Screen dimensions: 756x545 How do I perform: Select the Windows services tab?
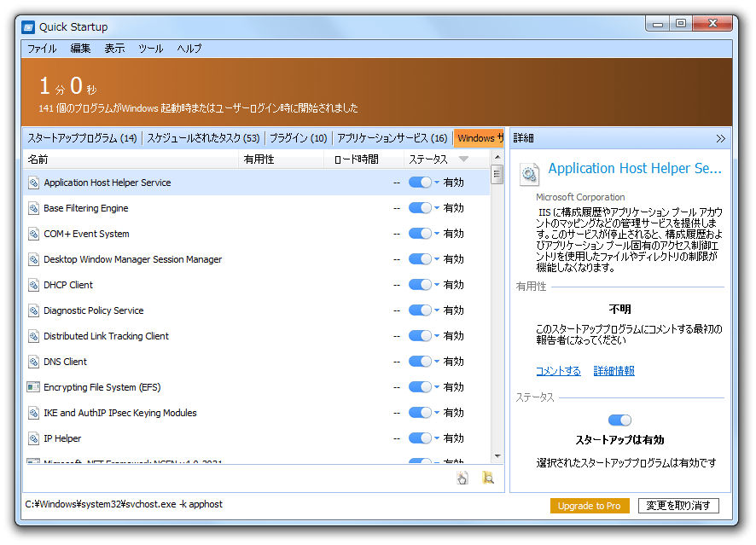[480, 138]
